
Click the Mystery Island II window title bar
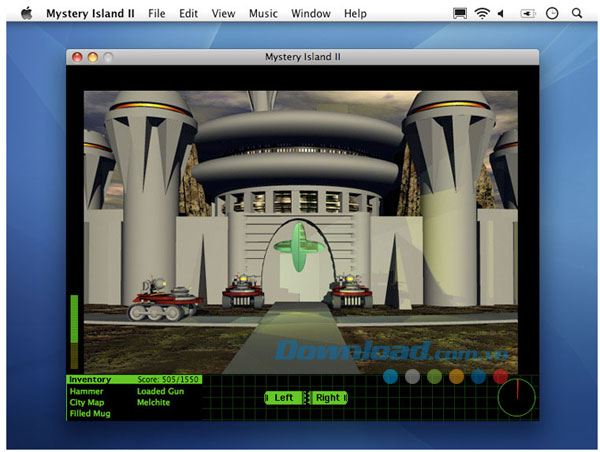[x=303, y=57]
